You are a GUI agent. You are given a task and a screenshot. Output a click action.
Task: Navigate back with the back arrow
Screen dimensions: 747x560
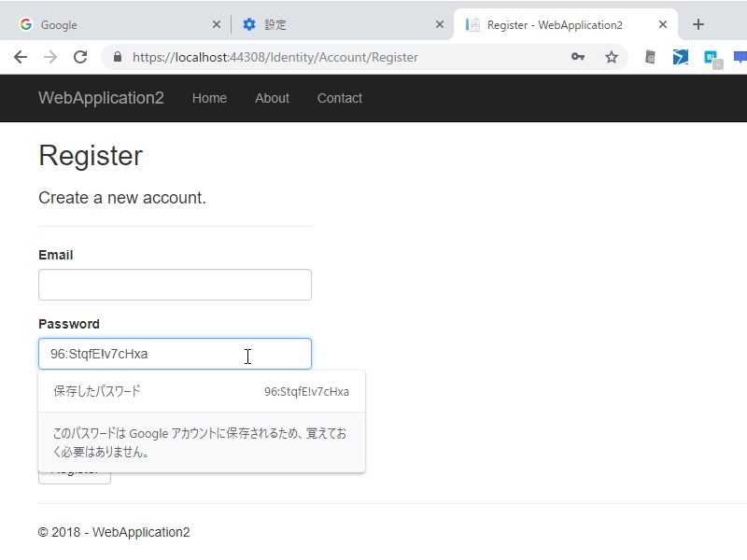pos(21,57)
